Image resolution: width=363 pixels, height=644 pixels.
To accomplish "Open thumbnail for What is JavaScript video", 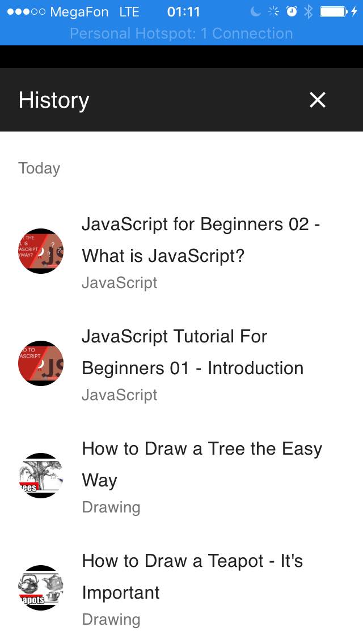I will 40,251.
